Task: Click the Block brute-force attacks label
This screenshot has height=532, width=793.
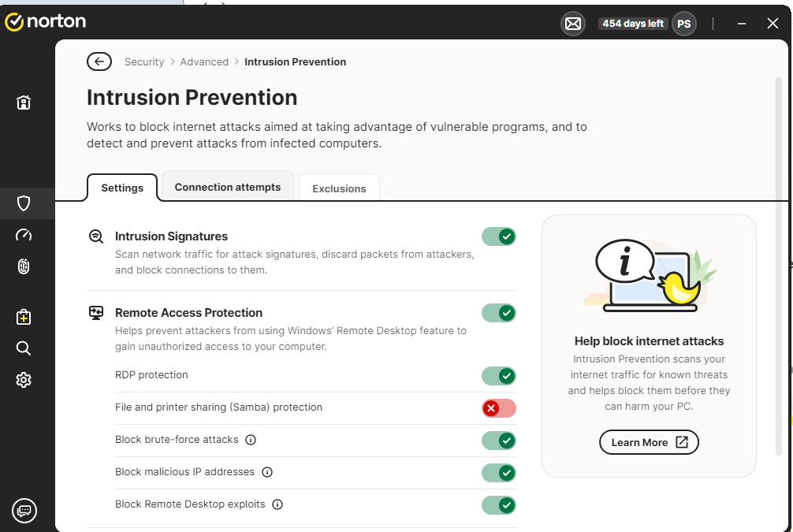Action: 177,440
